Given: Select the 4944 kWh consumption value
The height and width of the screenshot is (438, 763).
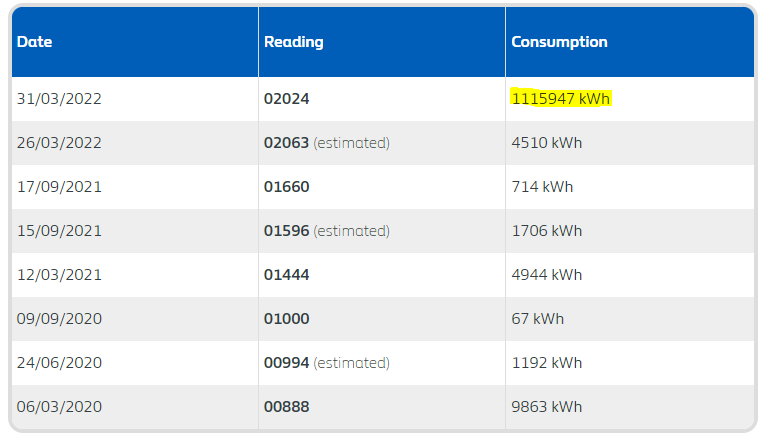Looking at the screenshot, I should pyautogui.click(x=546, y=275).
